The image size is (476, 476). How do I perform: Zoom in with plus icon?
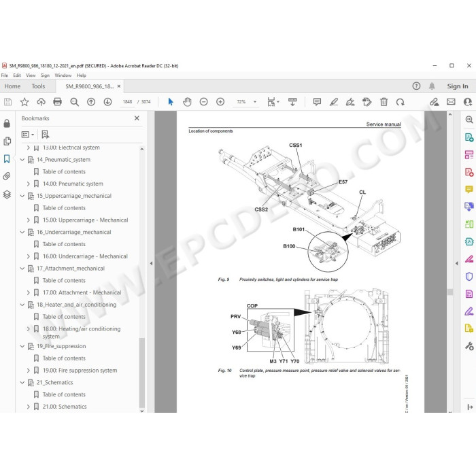(220, 102)
